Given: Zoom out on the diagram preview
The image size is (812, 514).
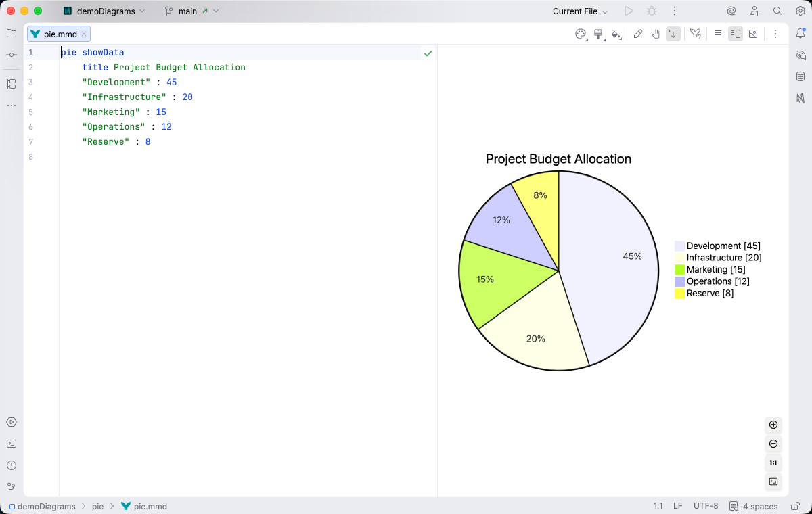Looking at the screenshot, I should click(773, 444).
